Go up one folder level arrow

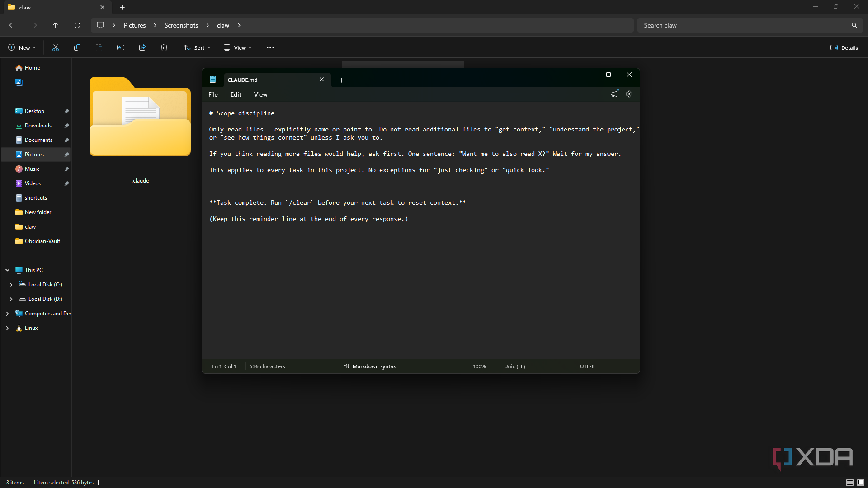tap(56, 25)
